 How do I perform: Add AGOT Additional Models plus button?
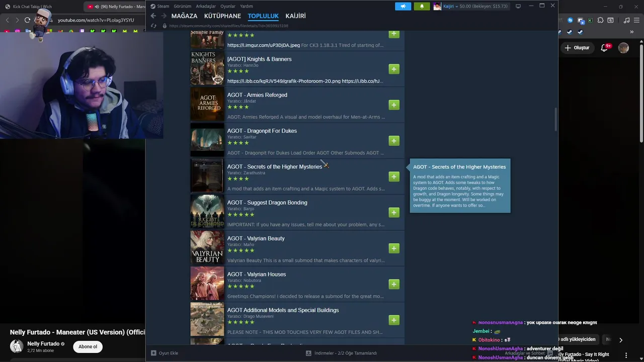click(394, 320)
